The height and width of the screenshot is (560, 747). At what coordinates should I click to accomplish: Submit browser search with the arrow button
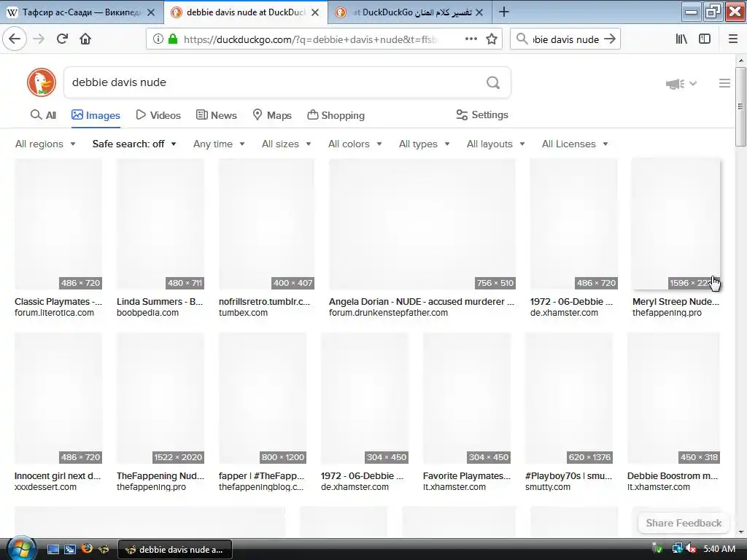pyautogui.click(x=610, y=39)
